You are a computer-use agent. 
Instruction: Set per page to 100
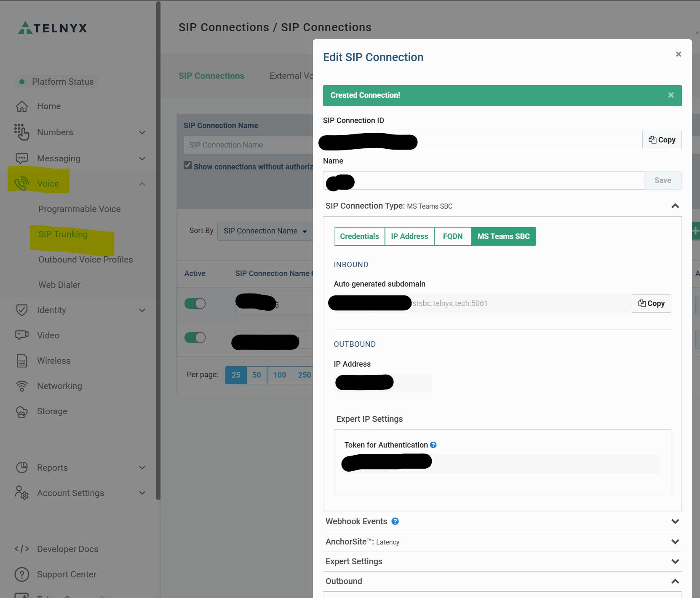click(x=279, y=375)
